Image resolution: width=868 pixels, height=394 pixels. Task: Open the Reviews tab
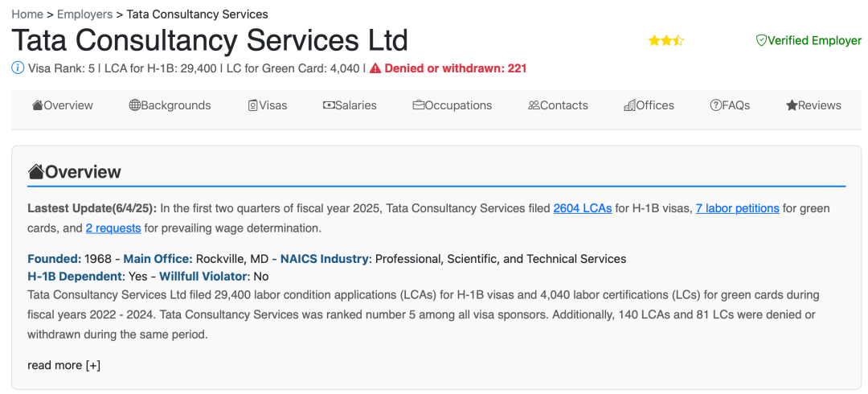coord(813,105)
